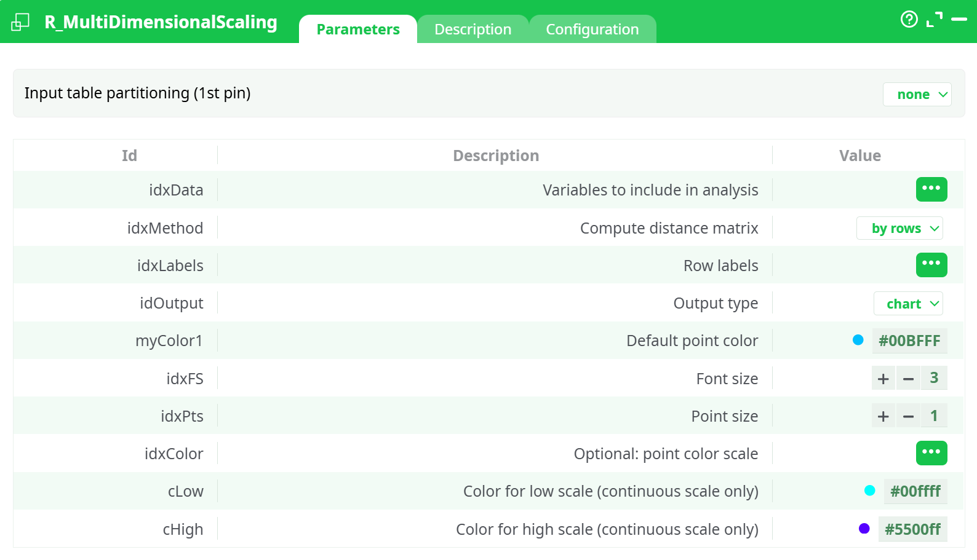Open the Output type dropdown showing chart
The image size is (977, 560).
click(908, 303)
